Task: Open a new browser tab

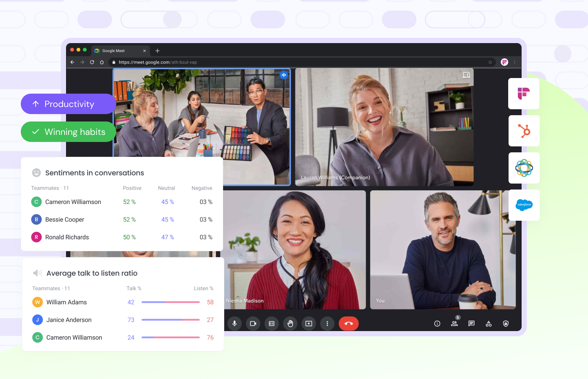Action: click(x=157, y=51)
